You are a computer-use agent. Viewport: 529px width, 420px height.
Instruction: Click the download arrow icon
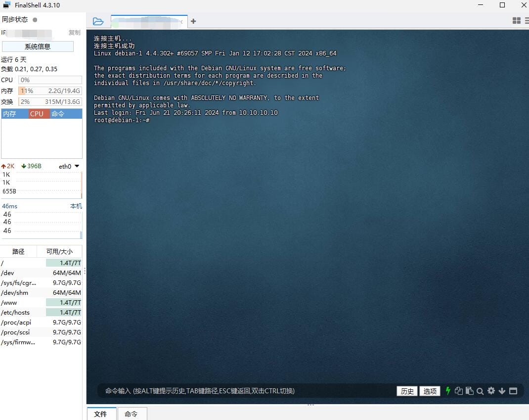pos(502,391)
